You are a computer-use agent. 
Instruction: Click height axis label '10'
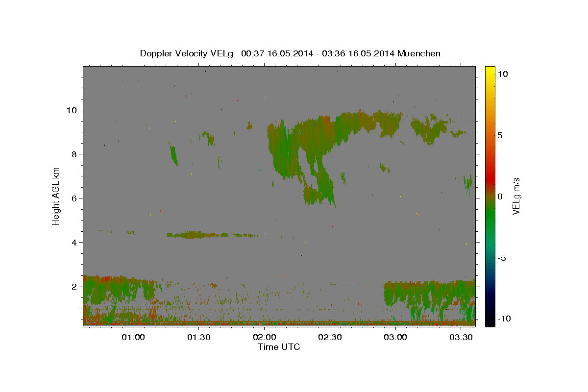click(72, 110)
